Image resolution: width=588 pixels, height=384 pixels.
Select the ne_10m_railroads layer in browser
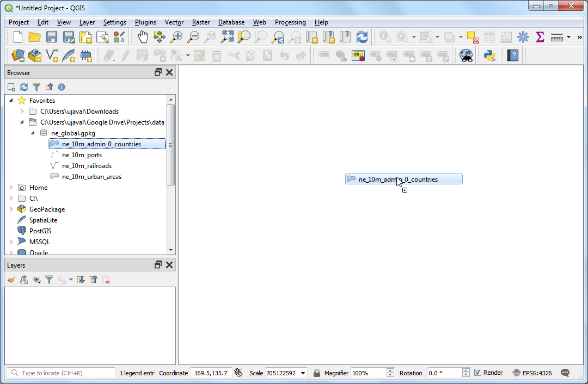click(87, 166)
